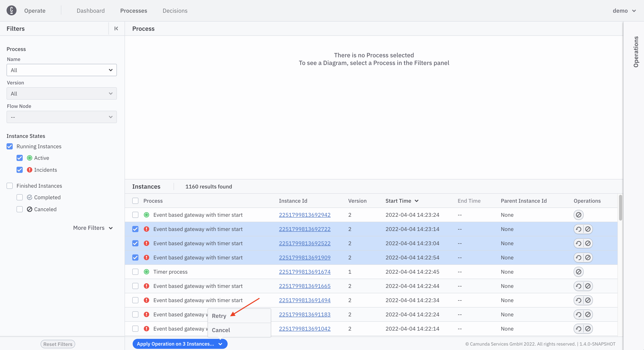Image resolution: width=644 pixels, height=350 pixels.
Task: Enable the Finished Instances checkbox
Action: (x=9, y=186)
